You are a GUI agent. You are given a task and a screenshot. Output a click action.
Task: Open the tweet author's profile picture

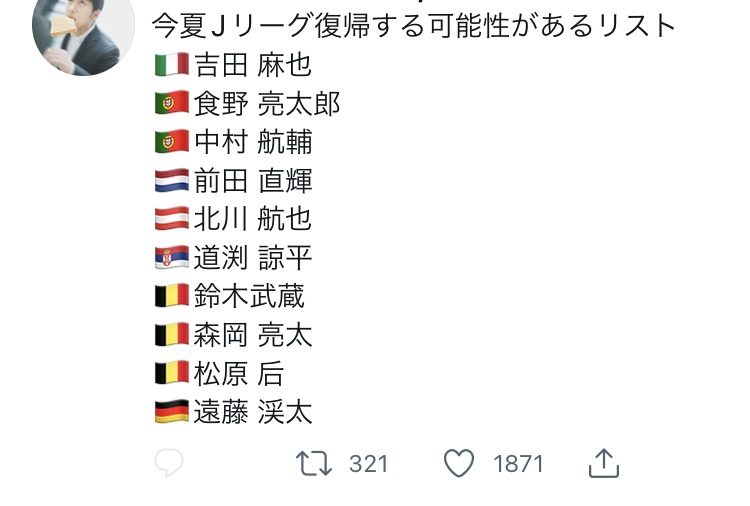84,35
